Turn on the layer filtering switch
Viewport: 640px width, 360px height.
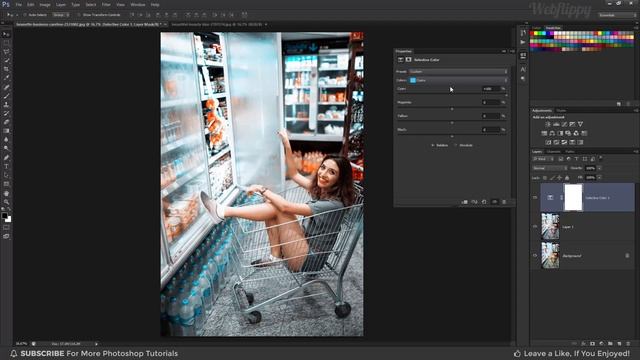coord(601,158)
